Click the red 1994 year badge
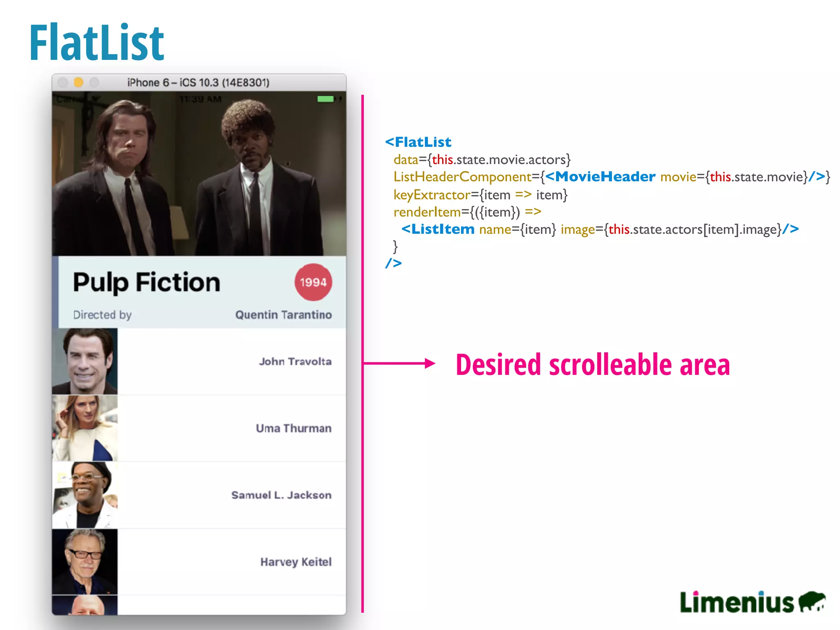Image resolution: width=840 pixels, height=630 pixels. [x=313, y=282]
